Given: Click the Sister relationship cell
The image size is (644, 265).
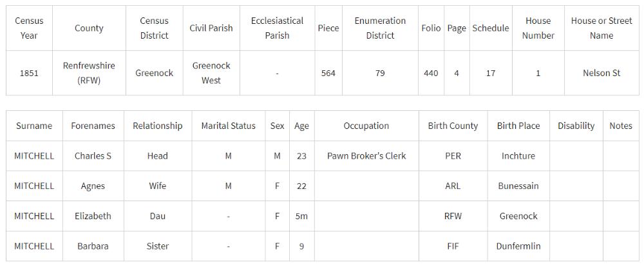Looking at the screenshot, I should click(x=157, y=246).
